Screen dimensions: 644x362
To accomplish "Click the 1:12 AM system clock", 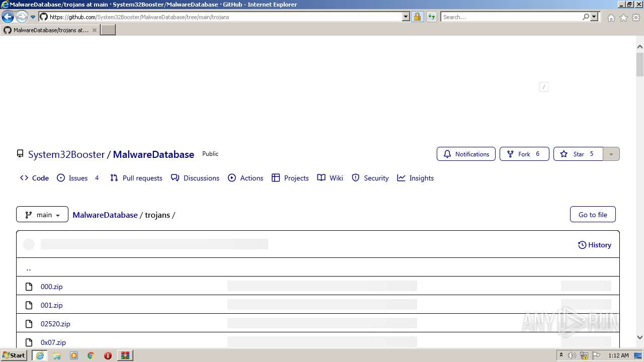I will 618,355.
